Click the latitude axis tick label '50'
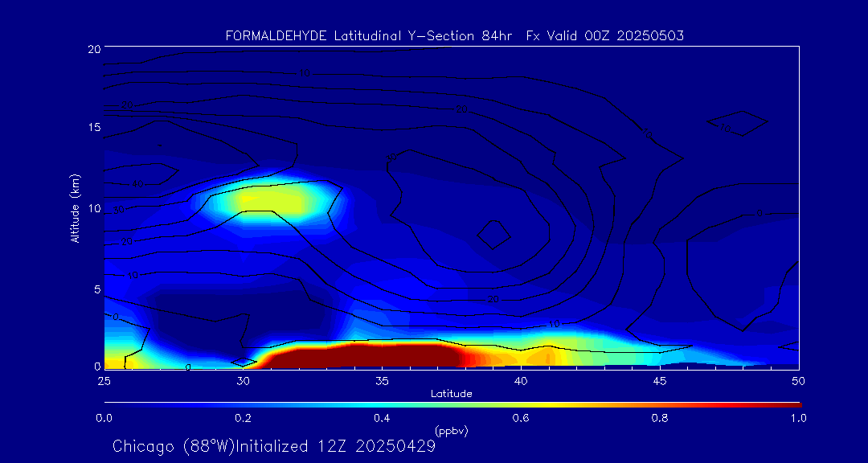The width and height of the screenshot is (868, 463). point(798,381)
